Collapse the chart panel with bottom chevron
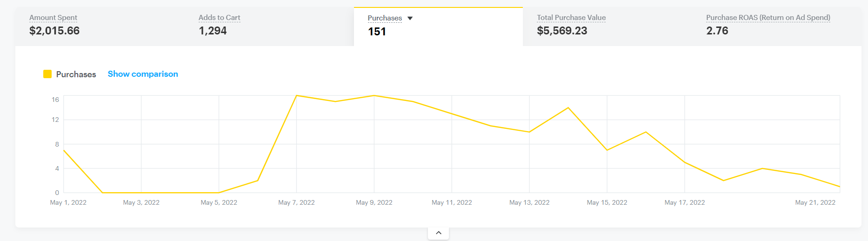The image size is (868, 241). click(438, 233)
